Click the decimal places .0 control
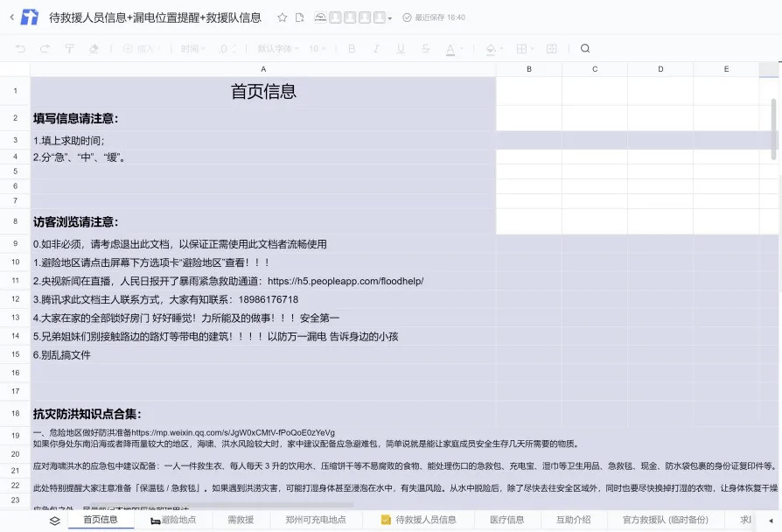The image size is (782, 532). (227, 48)
